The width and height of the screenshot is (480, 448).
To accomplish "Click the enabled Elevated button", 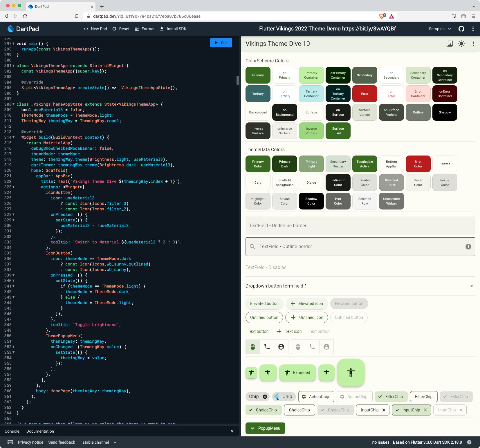I will (264, 304).
